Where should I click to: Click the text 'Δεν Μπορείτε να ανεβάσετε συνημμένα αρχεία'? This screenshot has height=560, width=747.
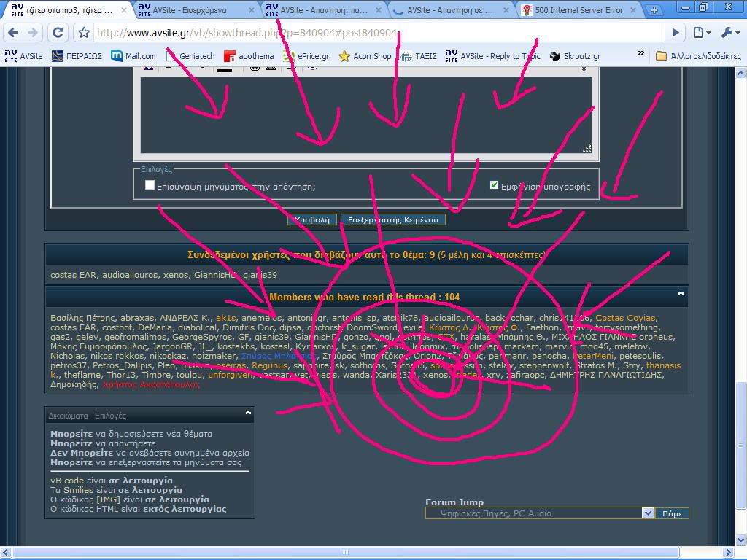(150, 453)
